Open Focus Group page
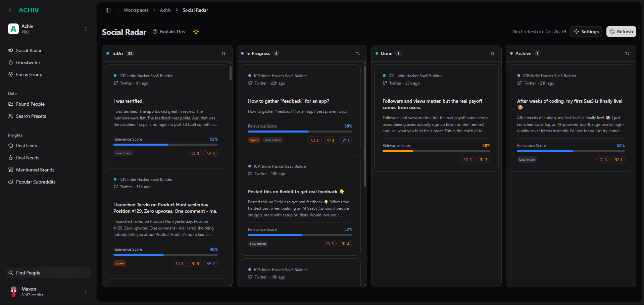Viewport: 644px width, 305px height. pyautogui.click(x=29, y=74)
